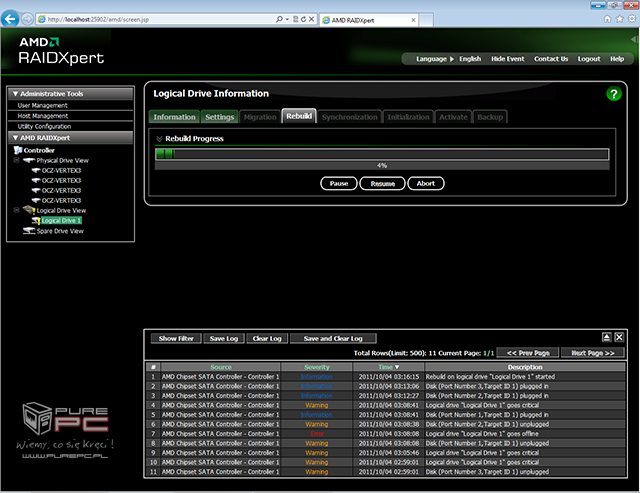Click the Logical Drive 1 warning icon

[x=36, y=221]
